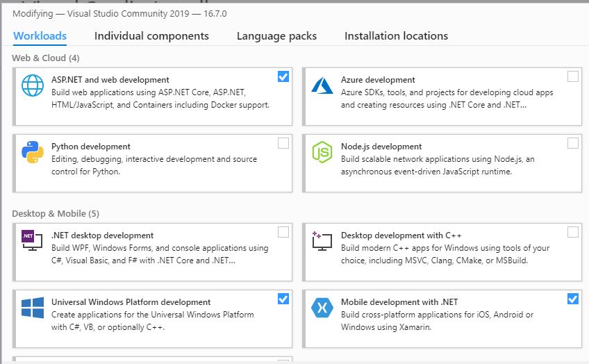Uncheck ASP.NET and web development workload

point(283,76)
